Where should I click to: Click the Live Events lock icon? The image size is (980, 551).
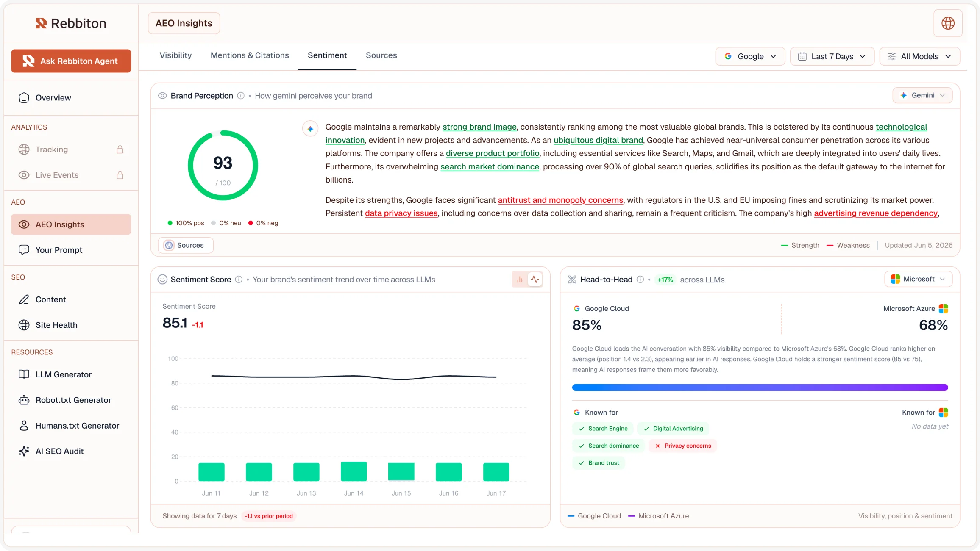point(120,175)
